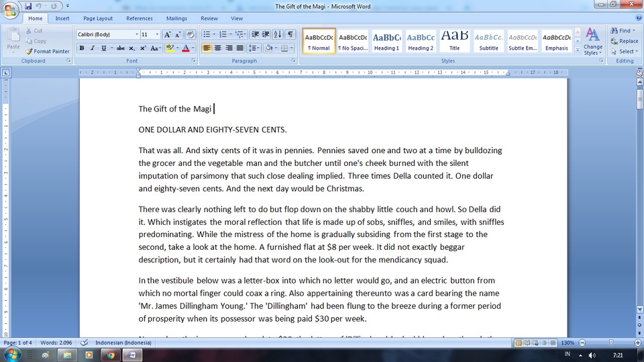The height and width of the screenshot is (362, 644).
Task: Click the Shrink Font icon
Action: [178, 34]
